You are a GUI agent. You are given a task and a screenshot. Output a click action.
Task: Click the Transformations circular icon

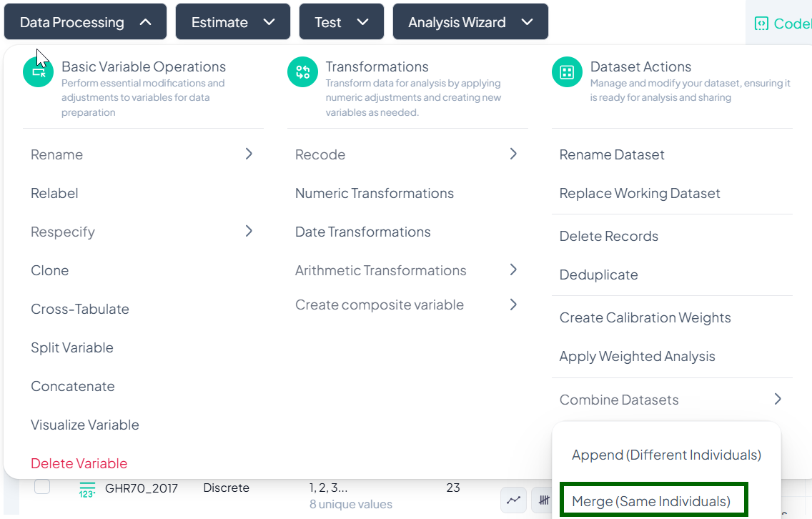(302, 72)
